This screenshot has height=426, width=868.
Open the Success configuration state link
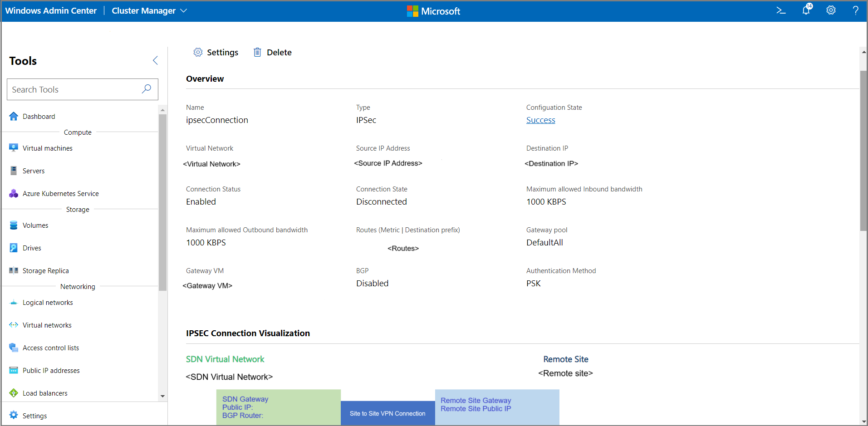(540, 120)
